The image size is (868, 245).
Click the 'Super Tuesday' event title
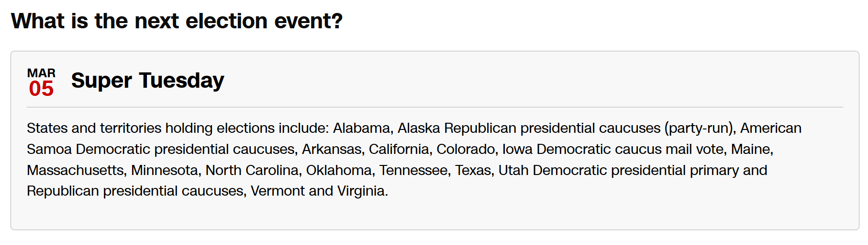(147, 81)
